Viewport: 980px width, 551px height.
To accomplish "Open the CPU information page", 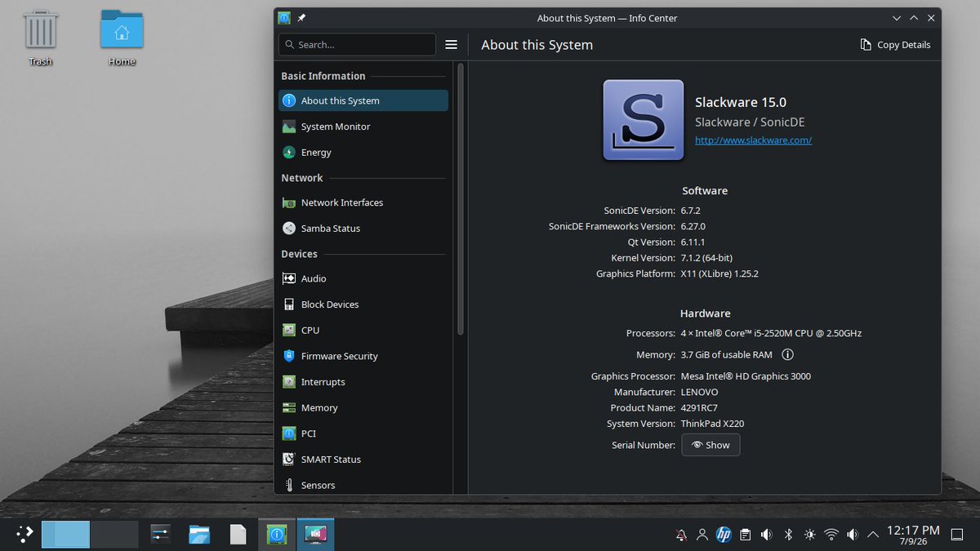I will [363, 331].
